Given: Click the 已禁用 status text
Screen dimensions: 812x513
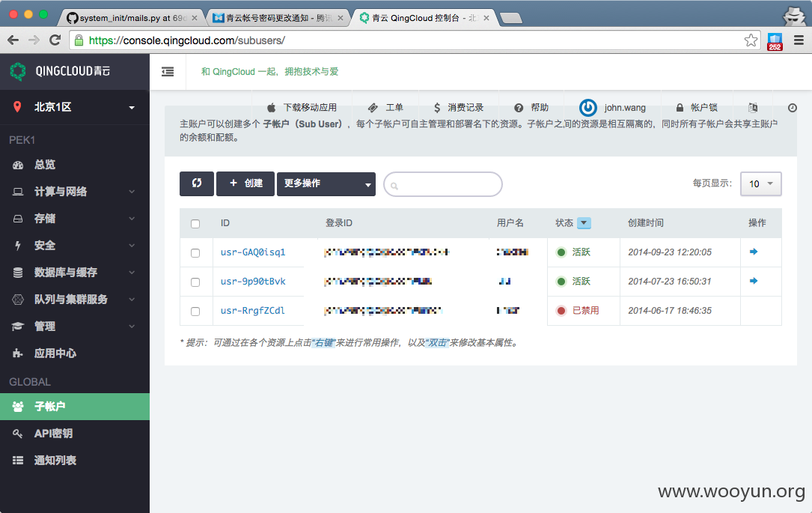Looking at the screenshot, I should [586, 311].
